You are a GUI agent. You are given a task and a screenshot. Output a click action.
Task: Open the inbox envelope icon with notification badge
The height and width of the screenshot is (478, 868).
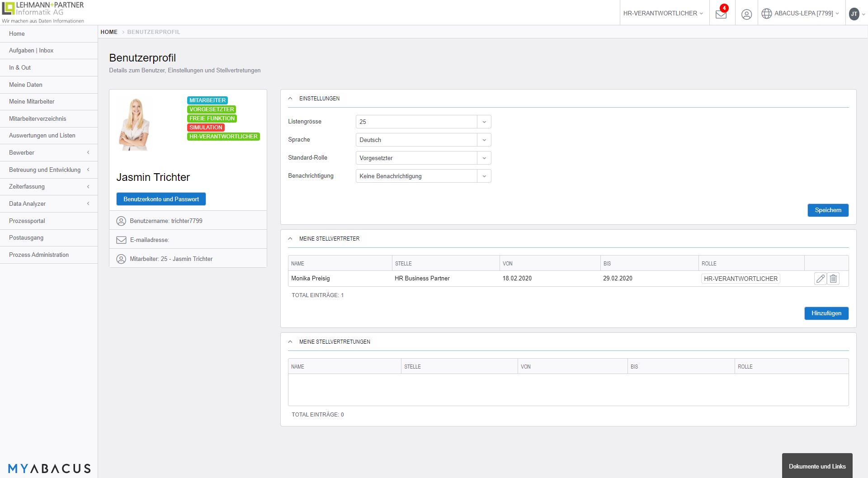[722, 13]
